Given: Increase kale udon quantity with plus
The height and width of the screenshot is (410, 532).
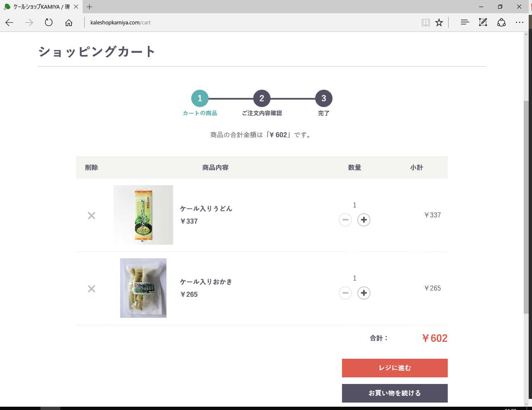Looking at the screenshot, I should click(x=363, y=220).
